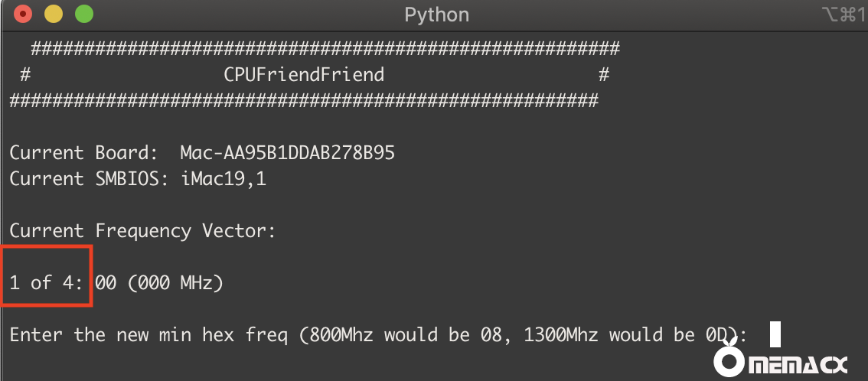Click the highlighted "1 of 4:" text
The image size is (868, 381).
tap(45, 283)
